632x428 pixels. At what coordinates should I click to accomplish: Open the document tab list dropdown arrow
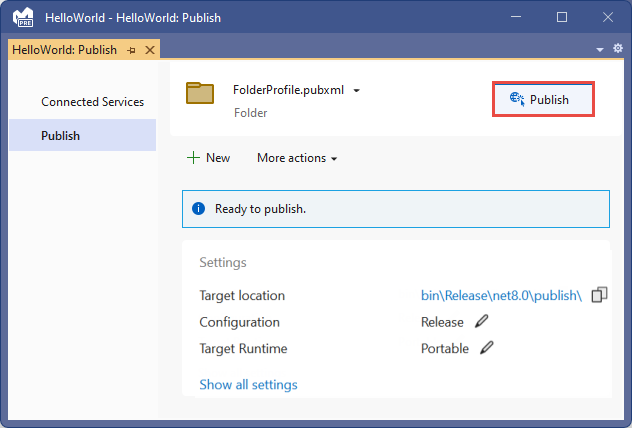(x=601, y=49)
